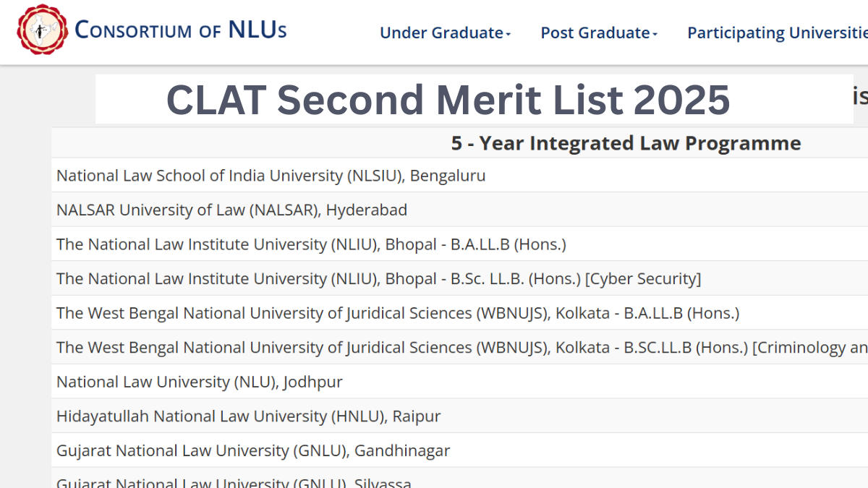Click the caret arrow beside Under Graduate
868x488 pixels.
click(508, 34)
